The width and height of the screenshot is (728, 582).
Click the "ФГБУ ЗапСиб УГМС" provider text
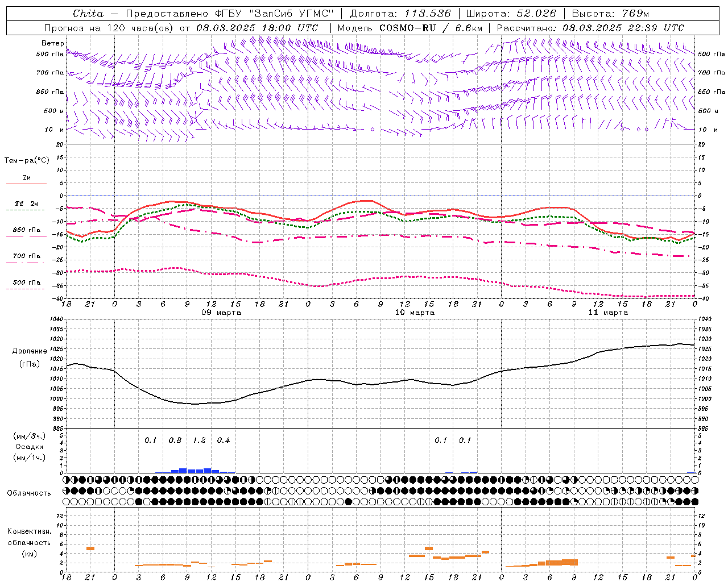(274, 14)
